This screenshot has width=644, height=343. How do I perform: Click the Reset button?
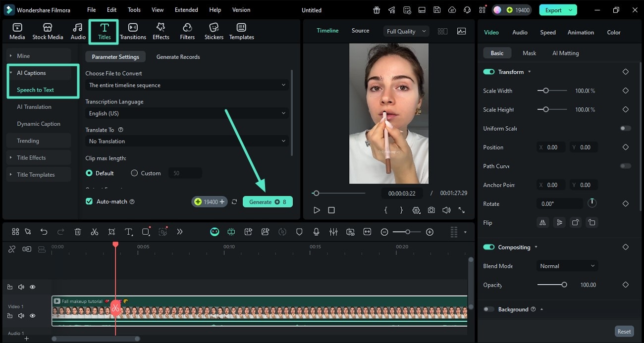(x=624, y=332)
